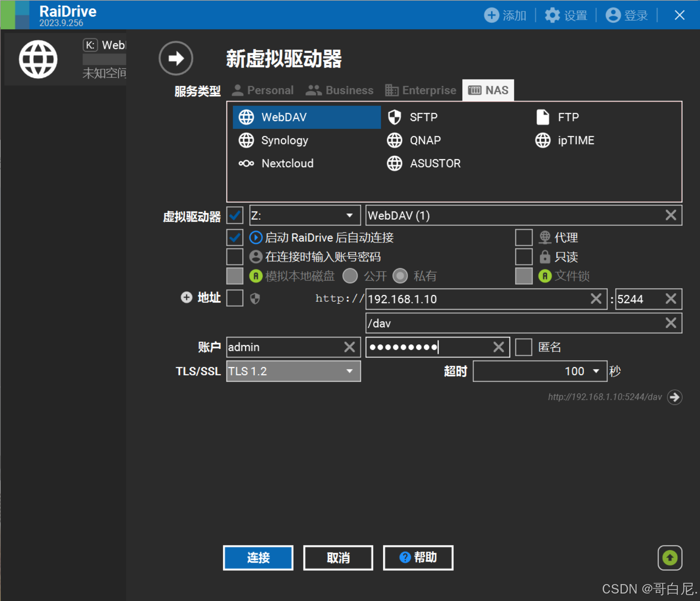700x601 pixels.
Task: Clear the port 5244 field
Action: coord(671,299)
